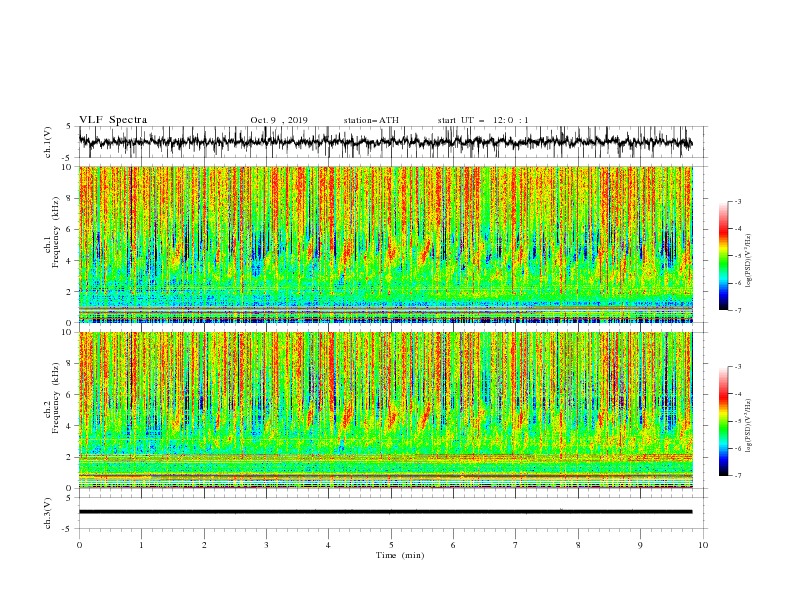792x612 pixels.
Task: Click inside the ch.1 spectrogram panel
Action: coord(386,244)
